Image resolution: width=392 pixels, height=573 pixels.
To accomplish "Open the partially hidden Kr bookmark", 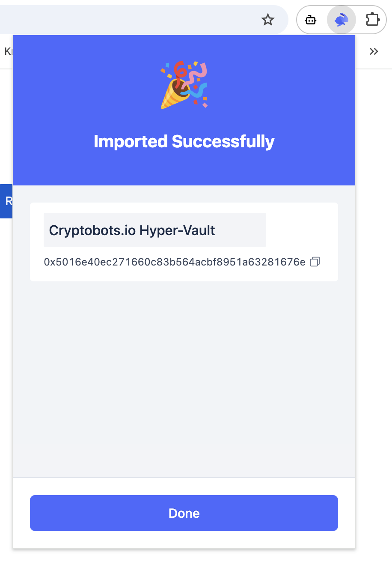I will pyautogui.click(x=8, y=51).
